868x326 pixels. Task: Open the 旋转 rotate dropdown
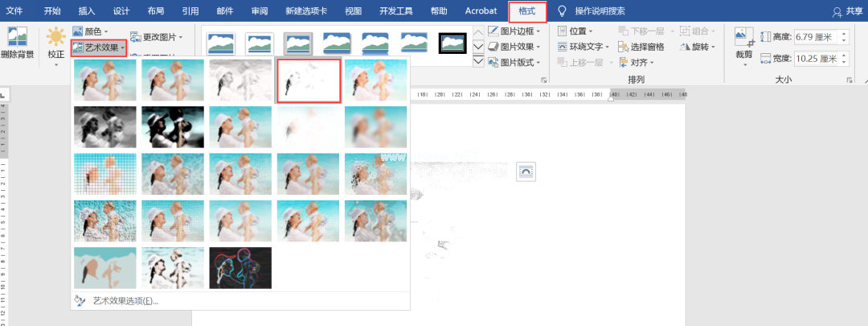click(698, 47)
